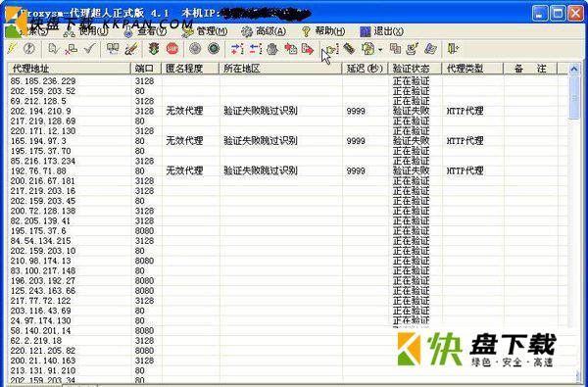The width and height of the screenshot is (588, 387).
Task: Click the checkmark toolbar icon
Action: click(x=89, y=49)
